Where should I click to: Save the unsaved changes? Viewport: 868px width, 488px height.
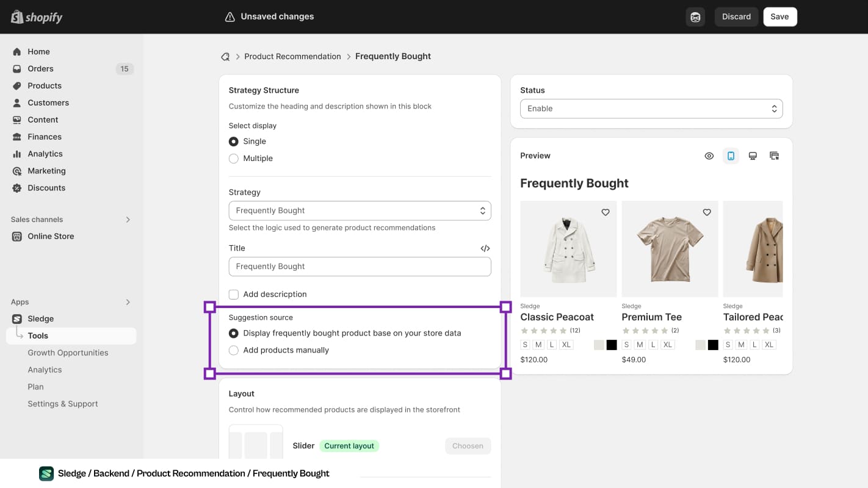[780, 17]
